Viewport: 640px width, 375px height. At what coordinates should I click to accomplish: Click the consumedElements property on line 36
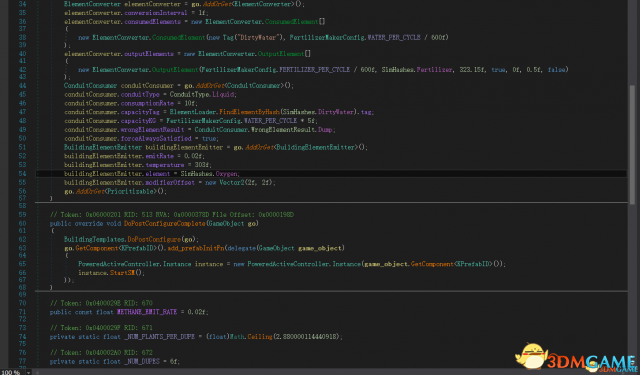pyautogui.click(x=153, y=22)
